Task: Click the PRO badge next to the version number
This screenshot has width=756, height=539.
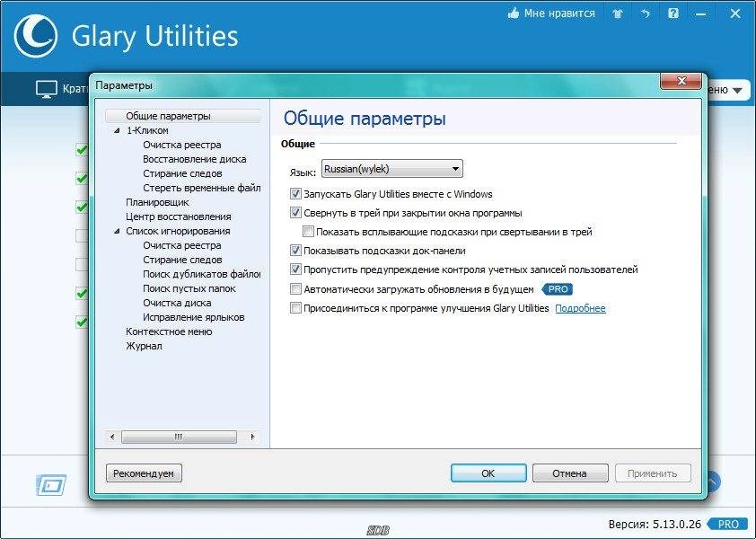Action: pos(728,524)
